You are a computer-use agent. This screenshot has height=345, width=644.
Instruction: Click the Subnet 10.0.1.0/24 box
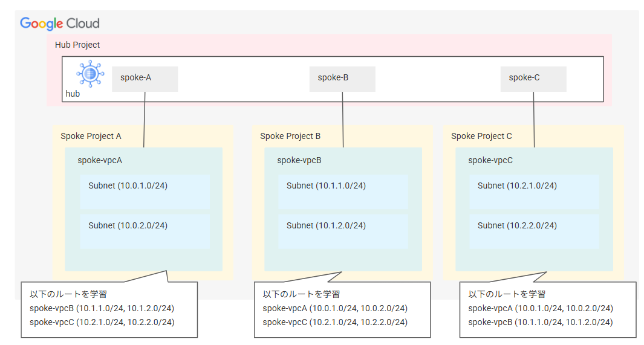click(x=145, y=192)
